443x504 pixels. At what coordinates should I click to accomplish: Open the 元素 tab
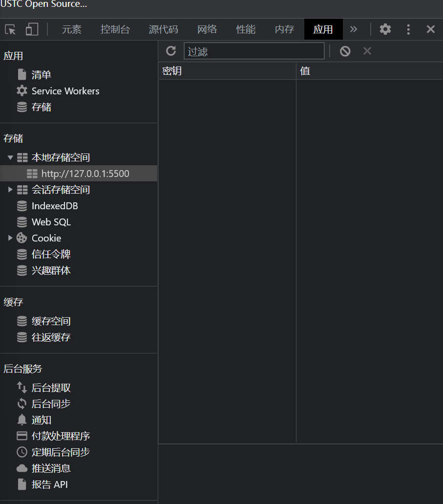pyautogui.click(x=71, y=29)
